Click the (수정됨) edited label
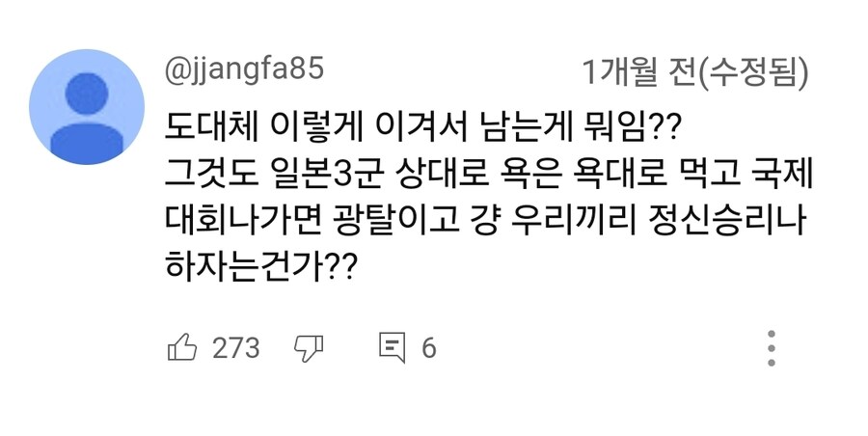This screenshot has width=868, height=436. (755, 71)
